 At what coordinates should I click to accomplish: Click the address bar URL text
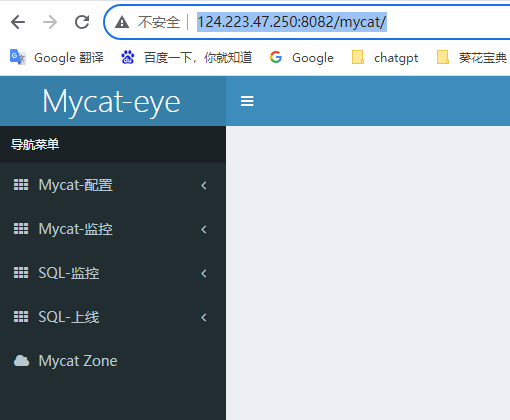(x=292, y=22)
